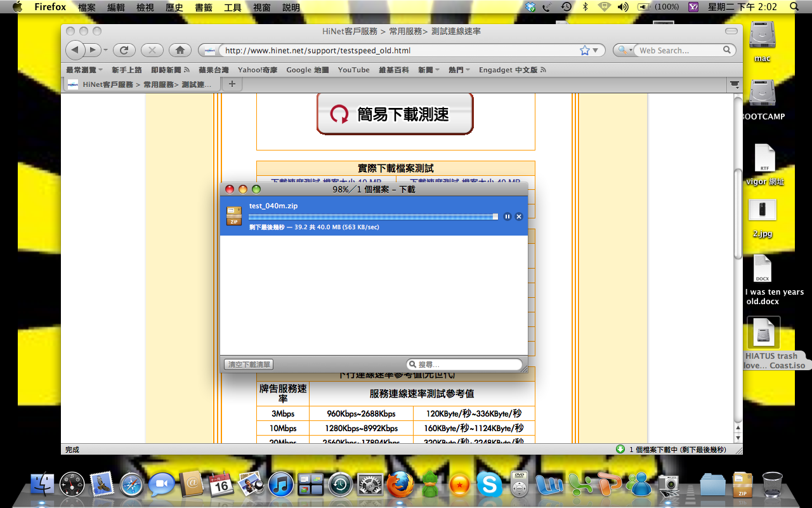The image size is (812, 508).
Task: Click the Time Machine menu bar icon
Action: pyautogui.click(x=566, y=7)
